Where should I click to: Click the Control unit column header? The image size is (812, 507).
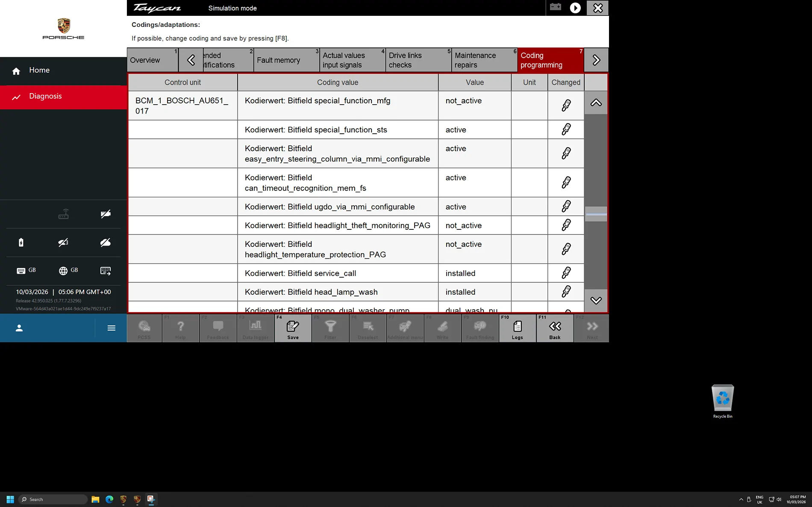coord(182,82)
